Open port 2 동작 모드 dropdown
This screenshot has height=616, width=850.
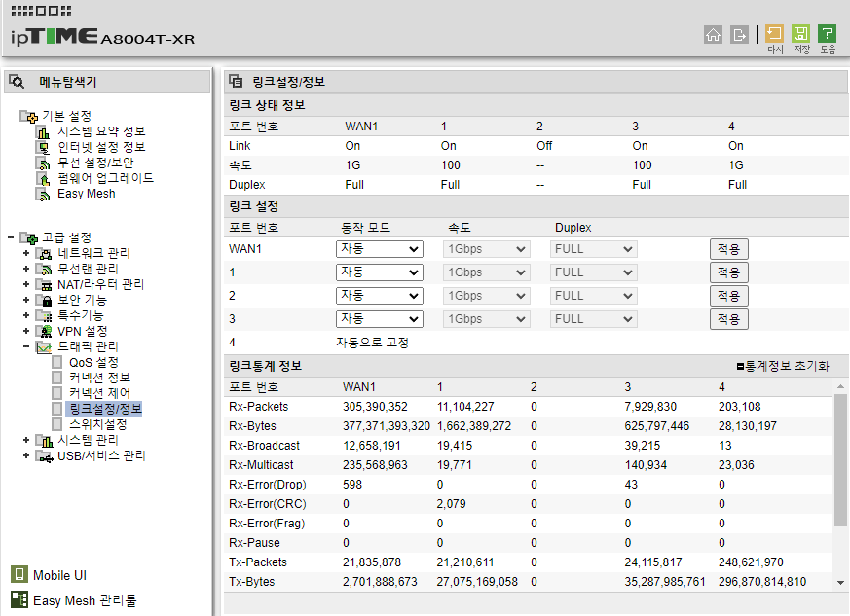coord(380,296)
